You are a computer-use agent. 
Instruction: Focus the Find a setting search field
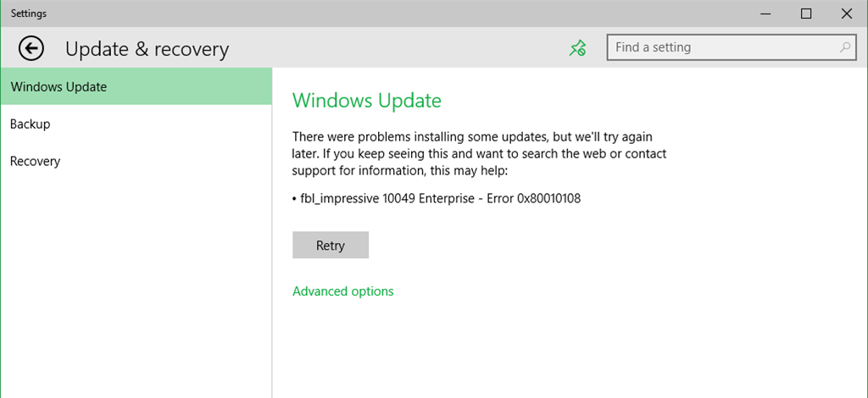tap(730, 47)
